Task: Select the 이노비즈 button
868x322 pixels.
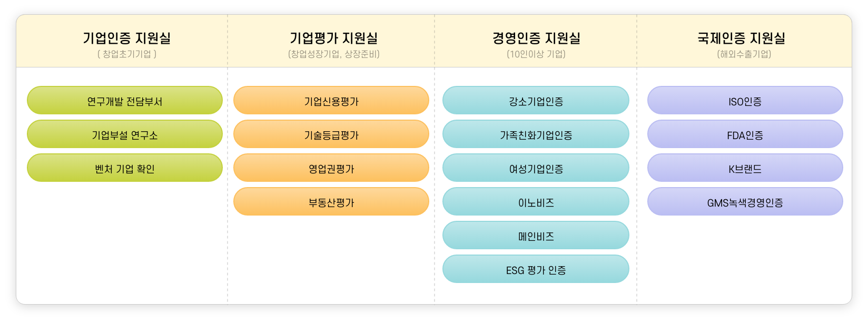Action: (x=536, y=202)
